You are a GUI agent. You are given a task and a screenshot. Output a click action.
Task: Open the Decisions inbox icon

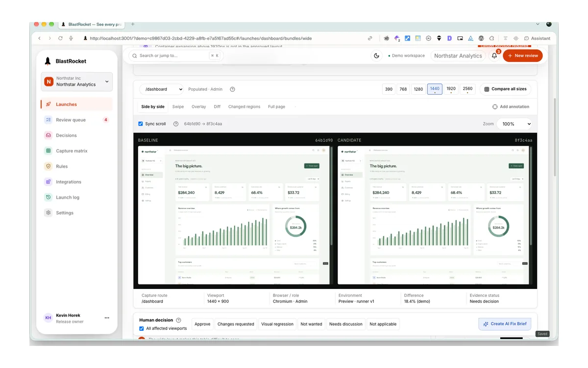point(48,135)
